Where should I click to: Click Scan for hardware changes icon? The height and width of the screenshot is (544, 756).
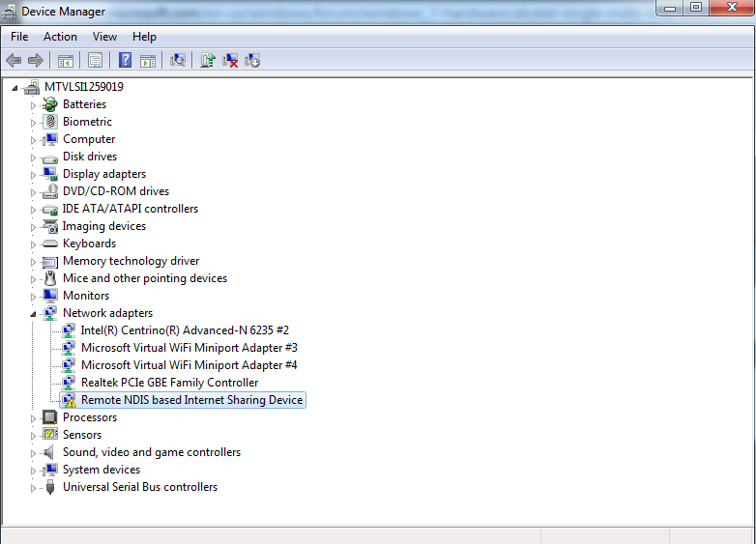[178, 60]
